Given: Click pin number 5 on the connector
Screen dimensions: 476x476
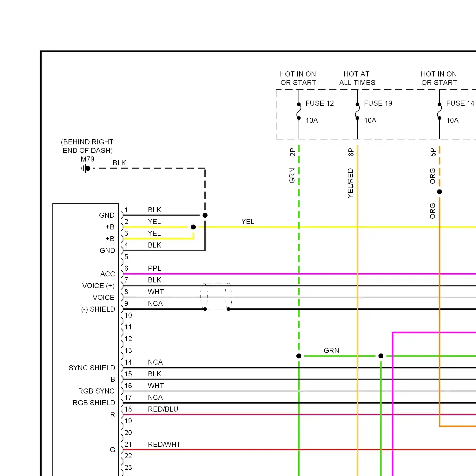Looking at the screenshot, I should point(126,256).
